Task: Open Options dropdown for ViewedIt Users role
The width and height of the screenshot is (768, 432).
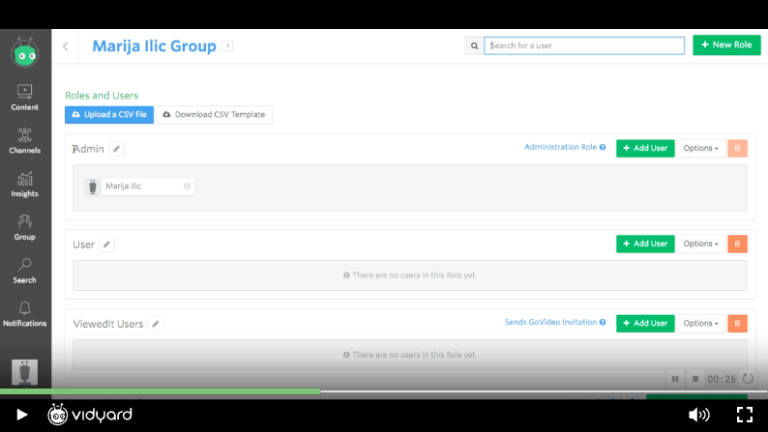Action: 700,323
